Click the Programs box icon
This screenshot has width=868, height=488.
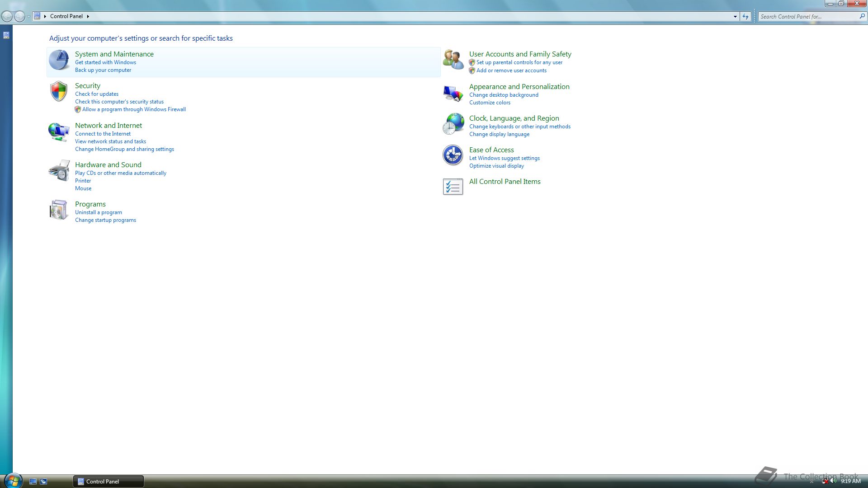tap(59, 210)
